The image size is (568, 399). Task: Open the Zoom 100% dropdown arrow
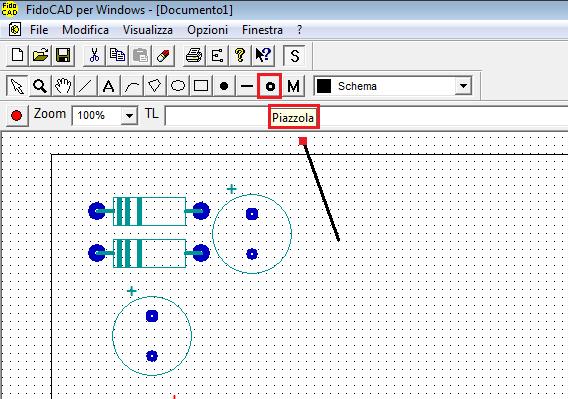click(129, 116)
